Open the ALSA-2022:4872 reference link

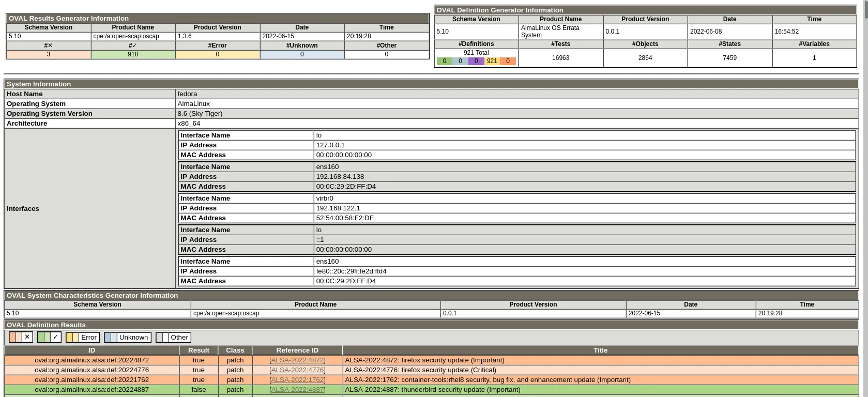pos(297,360)
